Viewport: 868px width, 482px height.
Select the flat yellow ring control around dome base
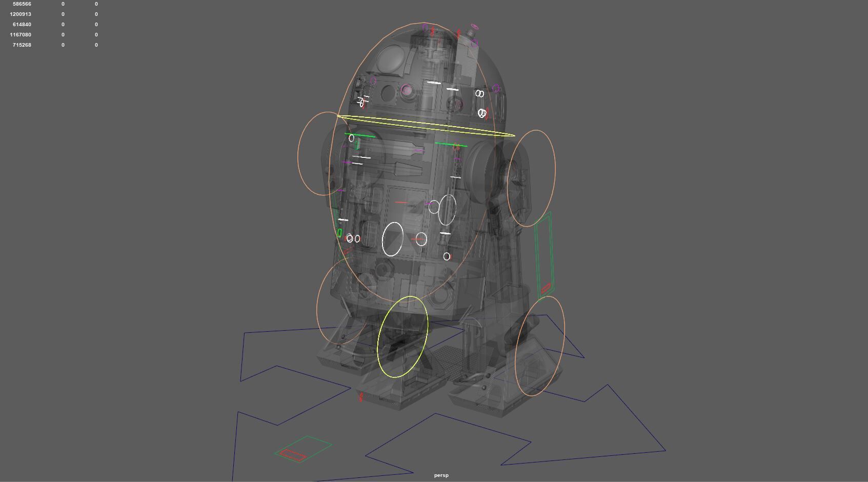point(426,126)
